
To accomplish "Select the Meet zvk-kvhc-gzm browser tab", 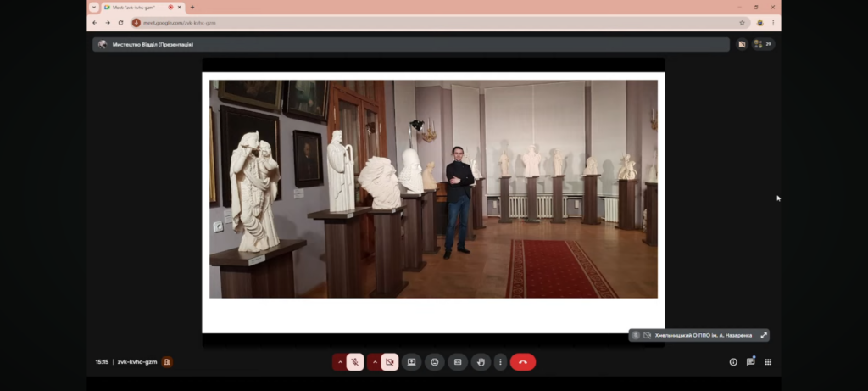I will pyautogui.click(x=136, y=7).
